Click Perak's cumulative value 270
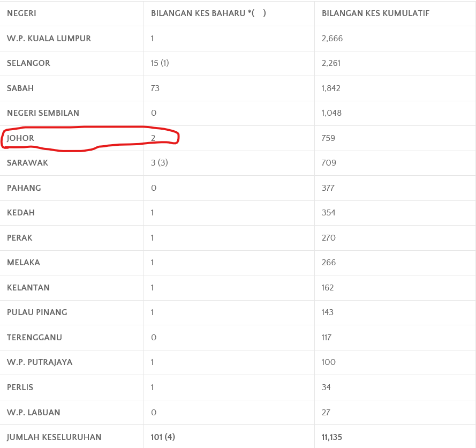Viewport: 476px width, 448px height. point(328,238)
